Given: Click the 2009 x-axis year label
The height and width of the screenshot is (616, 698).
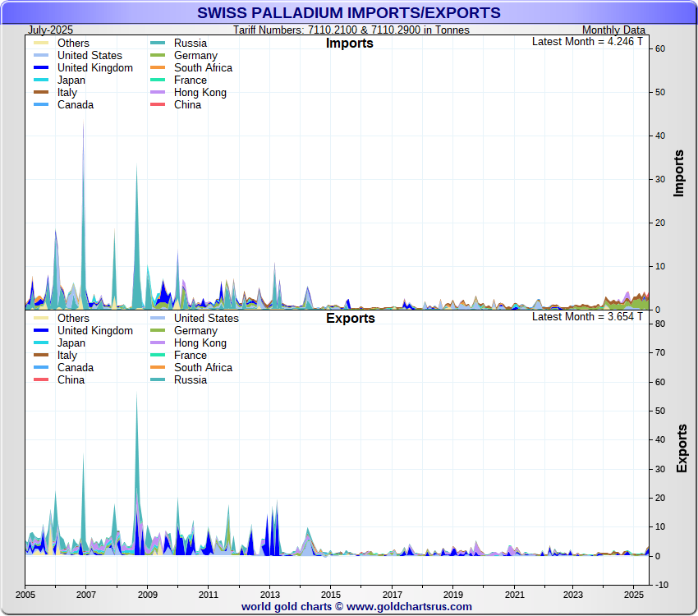Looking at the screenshot, I should [x=147, y=594].
